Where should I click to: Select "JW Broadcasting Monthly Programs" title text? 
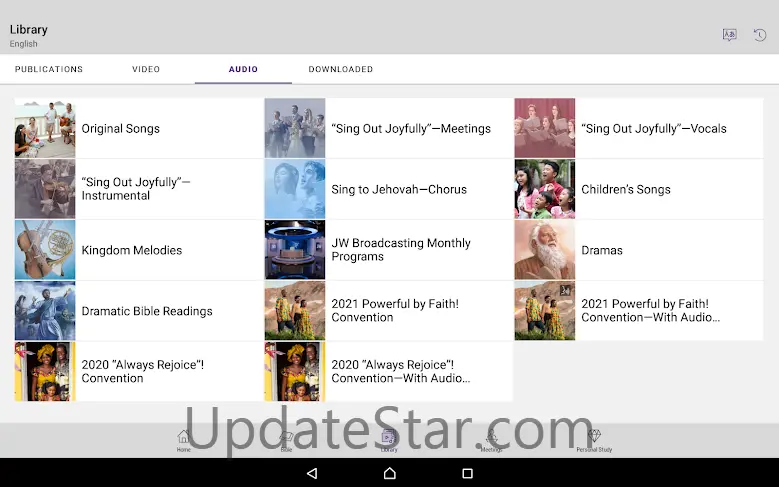click(x=401, y=250)
